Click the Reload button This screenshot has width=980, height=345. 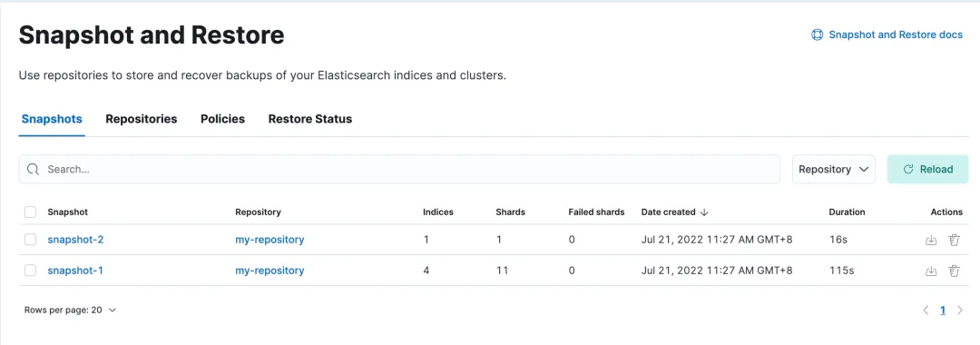click(928, 170)
